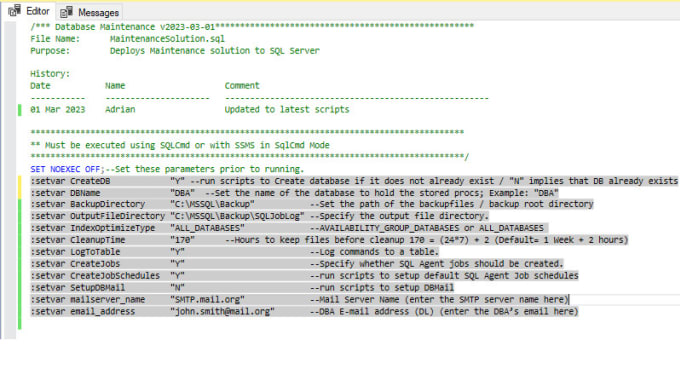Click ':setvar IndexOptimizeType' variable
Image resolution: width=680 pixels, height=369 pixels.
pyautogui.click(x=92, y=228)
